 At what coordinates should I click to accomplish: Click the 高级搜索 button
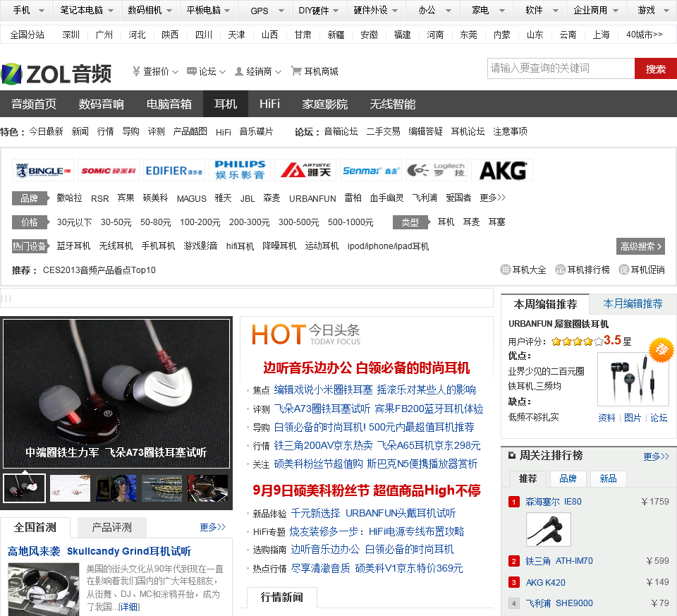tap(640, 247)
